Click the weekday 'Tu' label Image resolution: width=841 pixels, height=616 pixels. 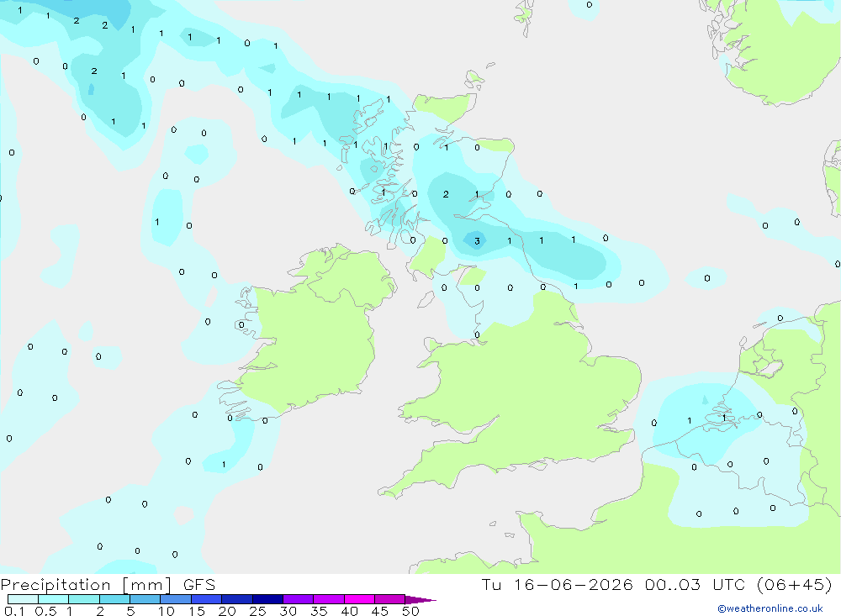coord(491,585)
